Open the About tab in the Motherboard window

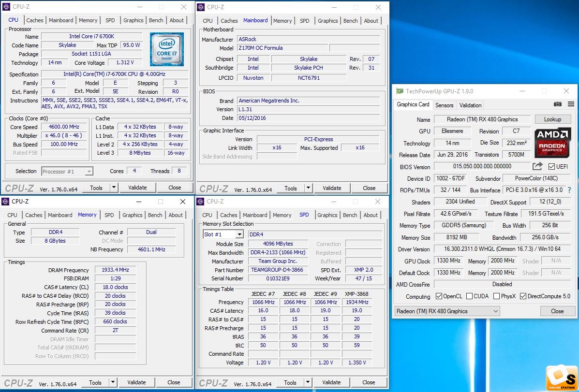[371, 21]
